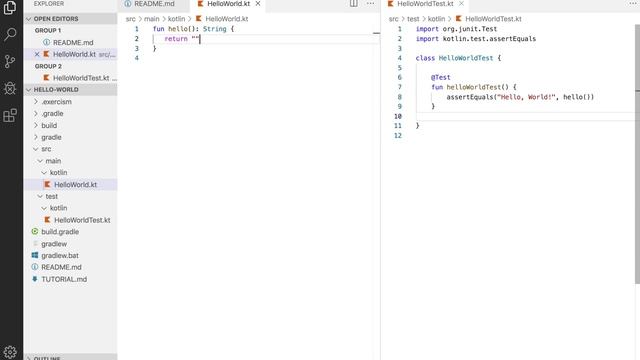Select README.md under Group 1

pos(73,42)
